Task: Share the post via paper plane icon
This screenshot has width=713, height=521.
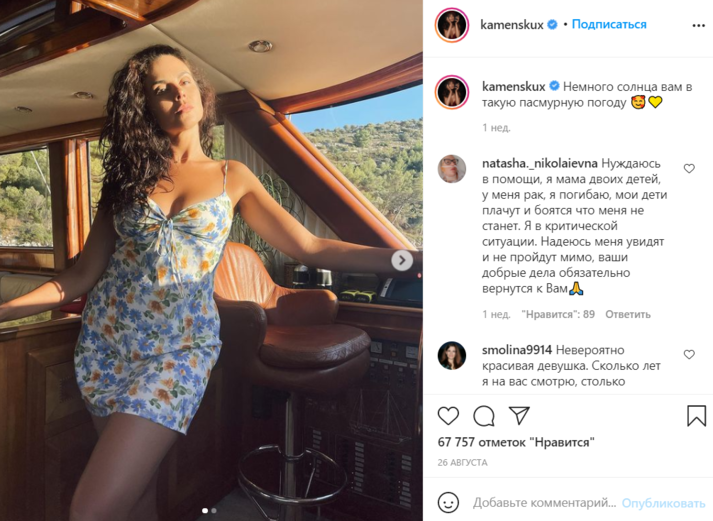Action: 519,416
